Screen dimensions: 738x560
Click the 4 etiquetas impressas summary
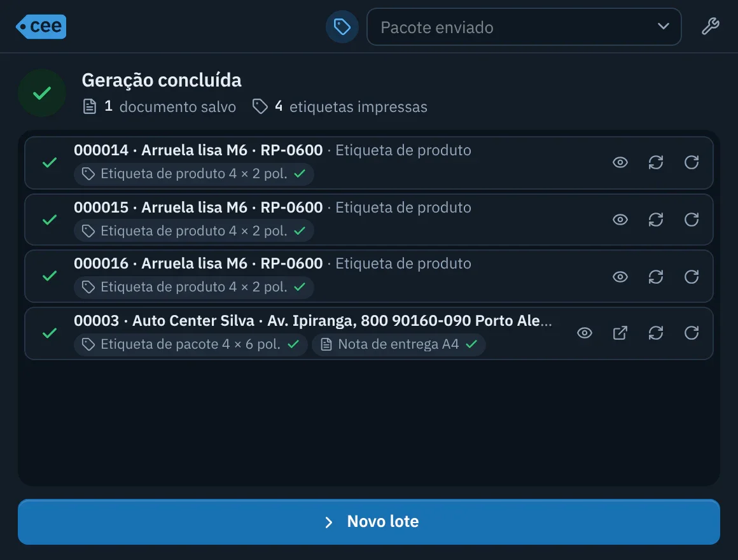(x=339, y=107)
